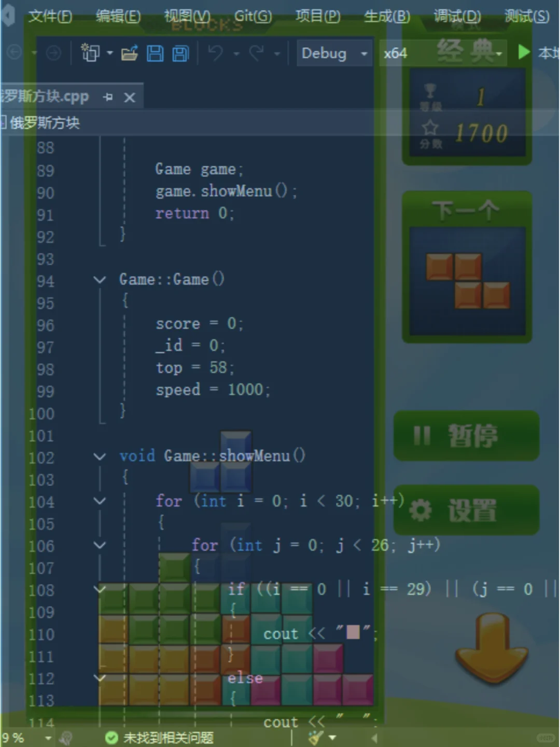Expand the redo history dropdown arrow
Screen dimensions: 560x747
point(277,53)
